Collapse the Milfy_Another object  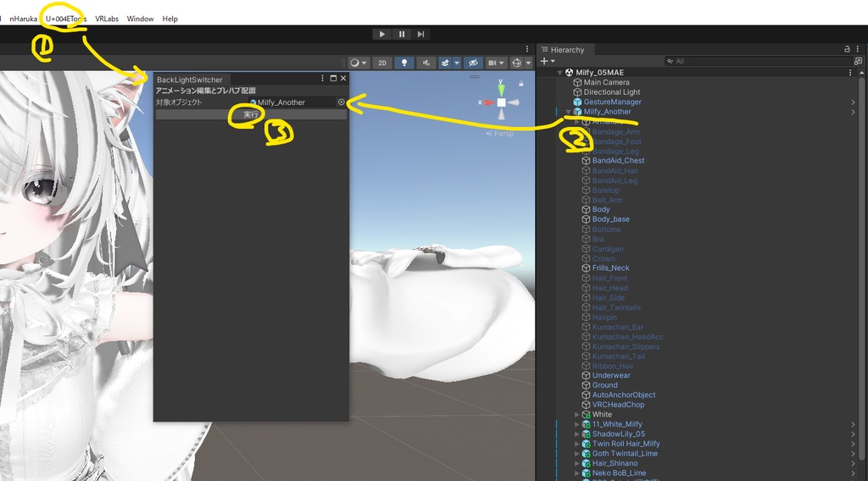tap(568, 112)
